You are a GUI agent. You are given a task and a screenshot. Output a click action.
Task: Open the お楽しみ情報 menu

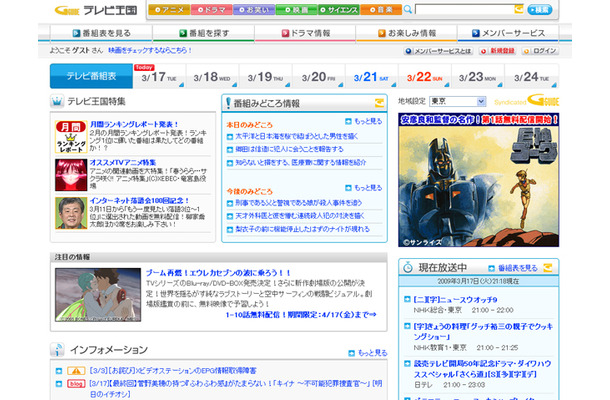click(x=407, y=33)
